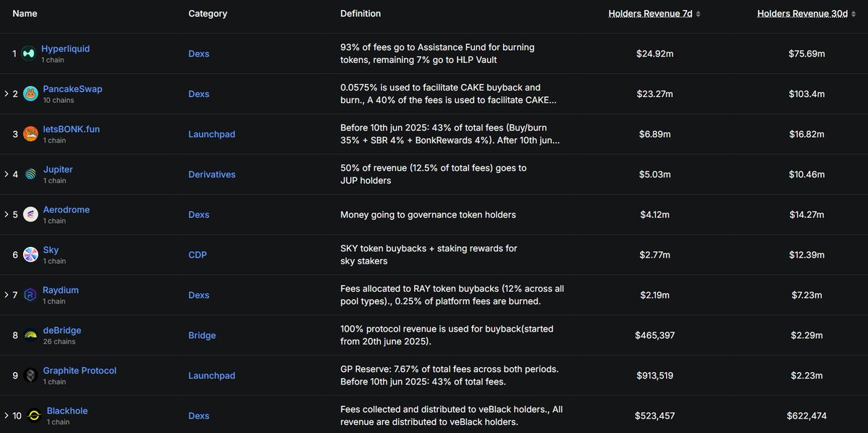
Task: Select the $5.03m 7d revenue value
Action: pyautogui.click(x=655, y=175)
